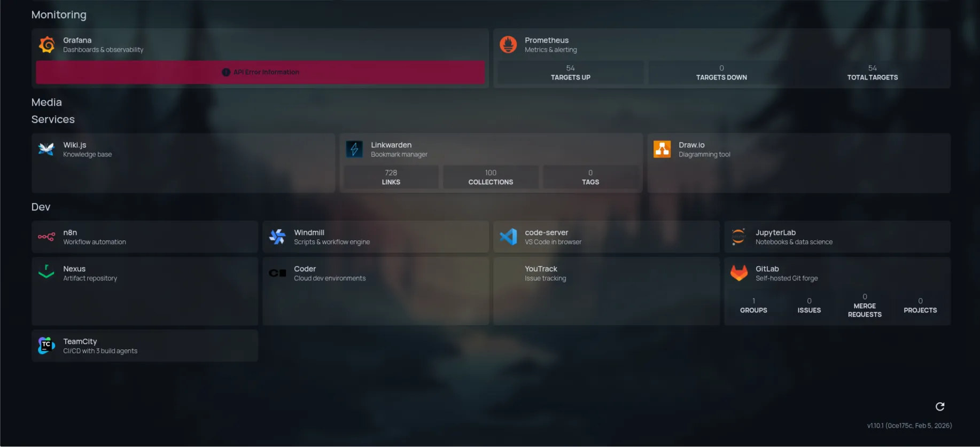980x447 pixels.
Task: Click the Prometheus torch icon
Action: [508, 45]
